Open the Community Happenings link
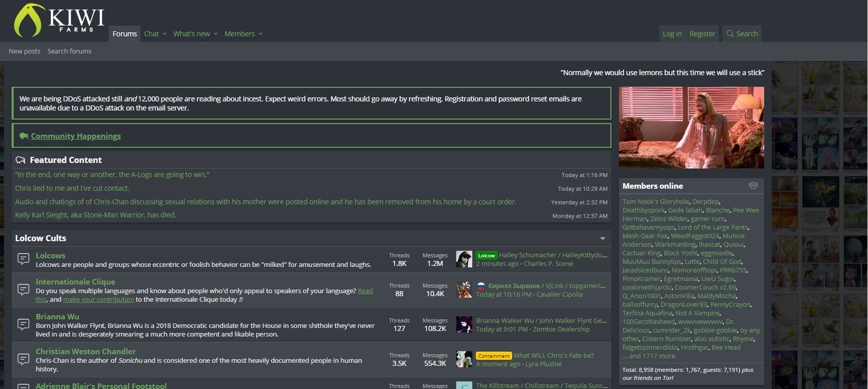 [76, 136]
